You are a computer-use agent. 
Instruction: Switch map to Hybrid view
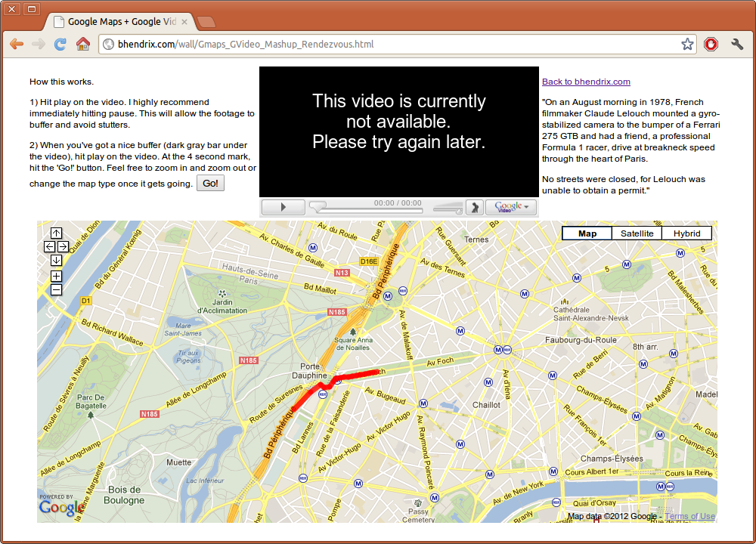pos(686,233)
